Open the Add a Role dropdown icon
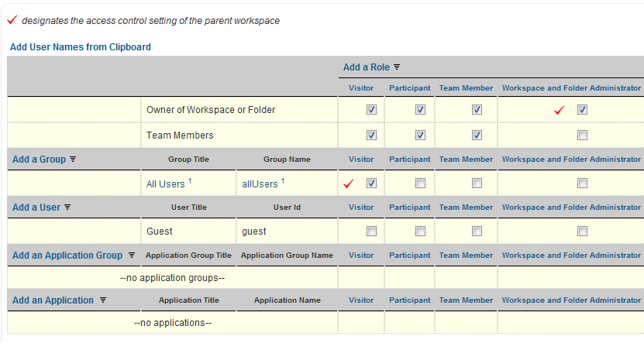This screenshot has height=343, width=644. pos(397,68)
